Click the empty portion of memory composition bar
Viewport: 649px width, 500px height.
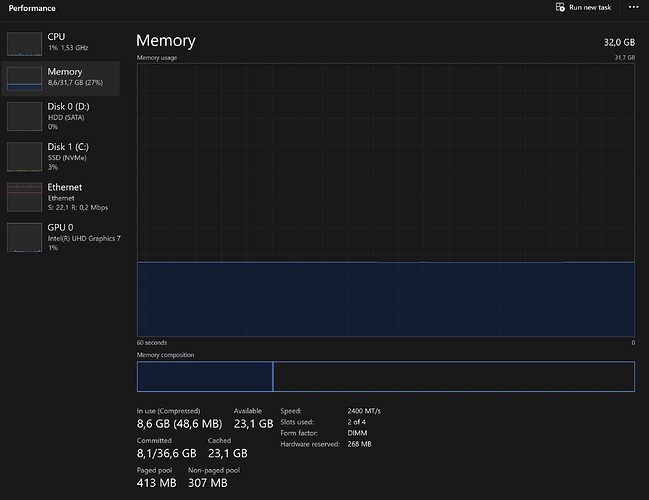(x=454, y=377)
